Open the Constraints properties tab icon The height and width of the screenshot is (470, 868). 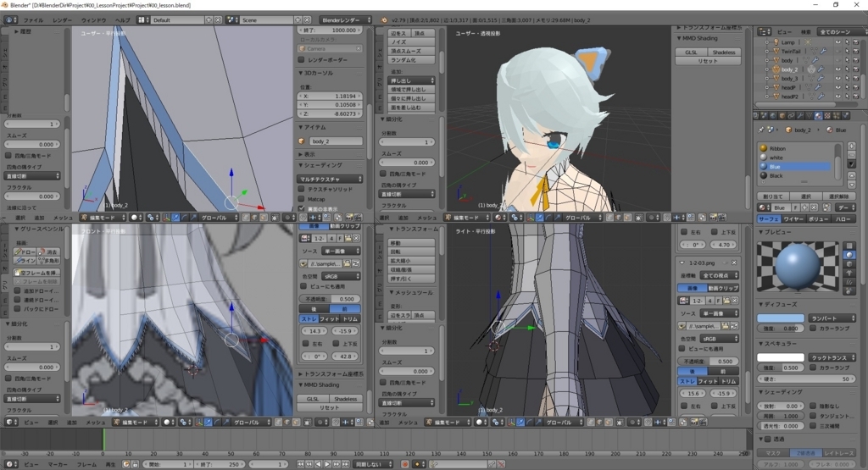(x=792, y=115)
